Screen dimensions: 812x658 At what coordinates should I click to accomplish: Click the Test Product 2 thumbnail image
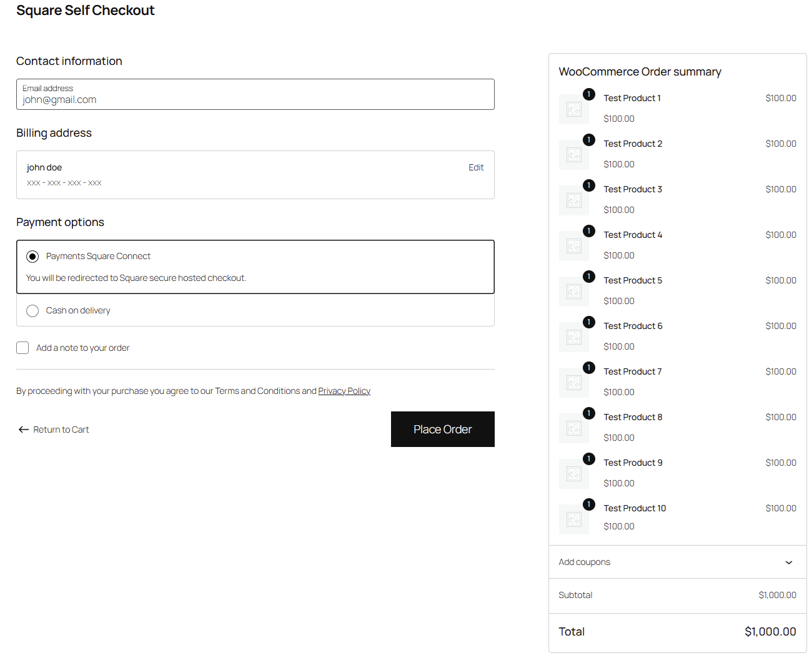(573, 155)
